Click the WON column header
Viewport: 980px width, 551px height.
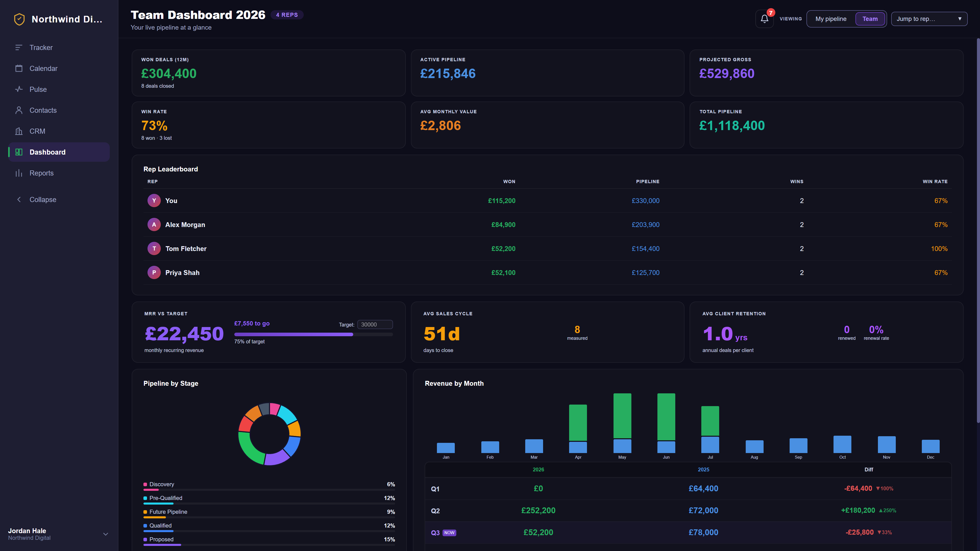coord(509,181)
